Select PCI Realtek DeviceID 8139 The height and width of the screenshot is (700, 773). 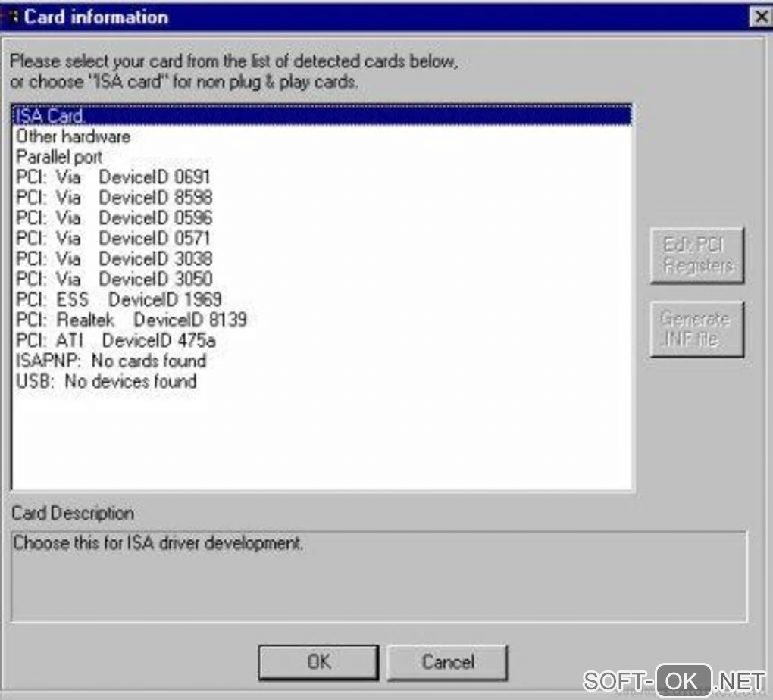tap(321, 320)
